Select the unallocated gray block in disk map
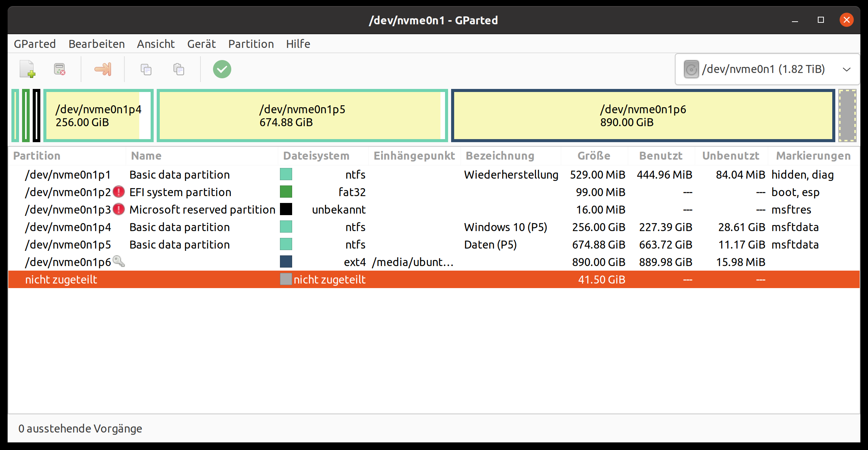The width and height of the screenshot is (868, 450). coord(847,116)
